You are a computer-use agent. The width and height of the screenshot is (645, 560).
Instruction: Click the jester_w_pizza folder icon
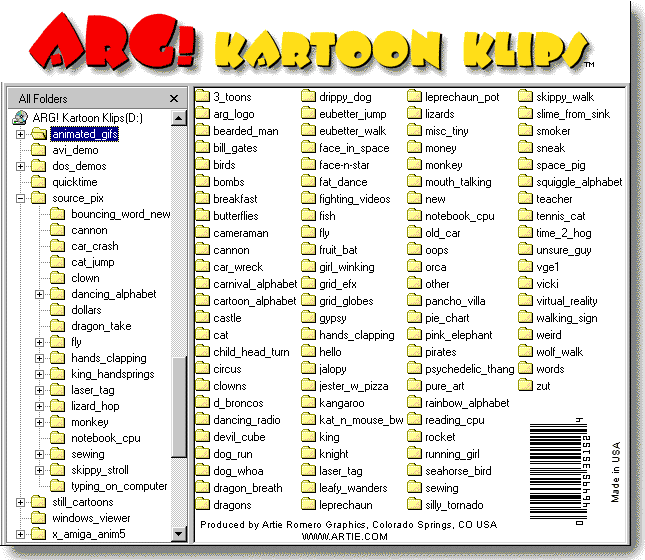coord(308,386)
